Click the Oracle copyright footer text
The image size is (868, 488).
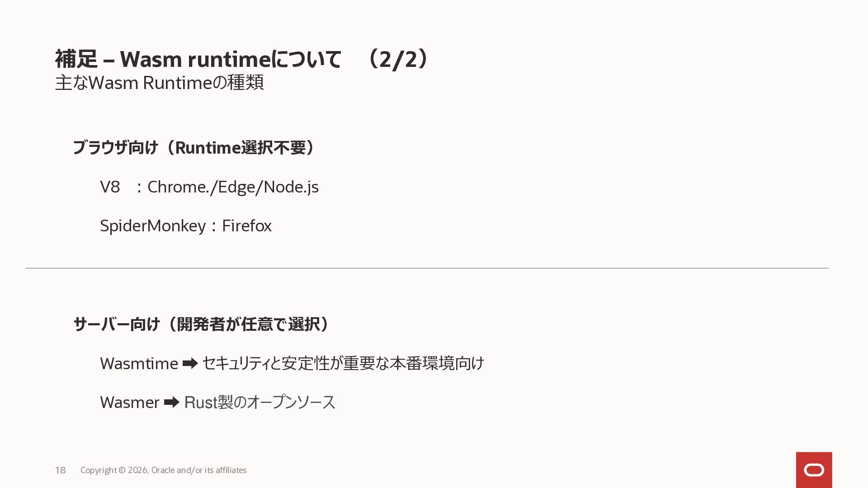pos(163,470)
